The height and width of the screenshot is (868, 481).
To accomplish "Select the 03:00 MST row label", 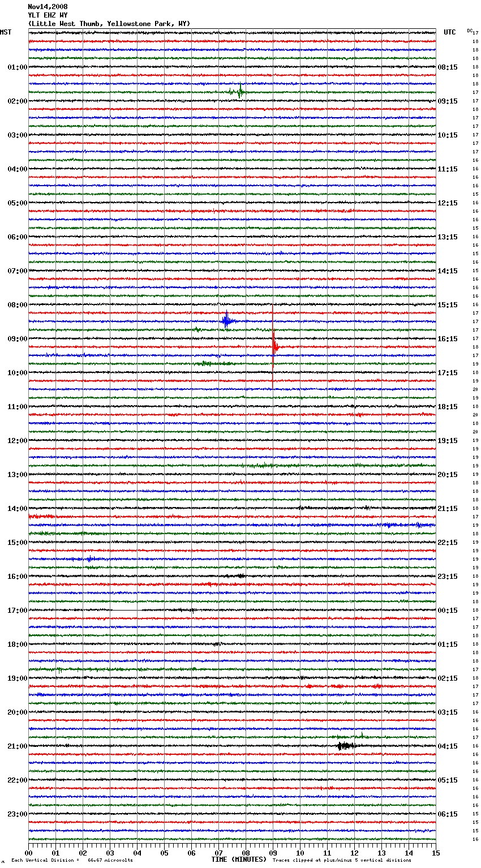I will click(18, 135).
